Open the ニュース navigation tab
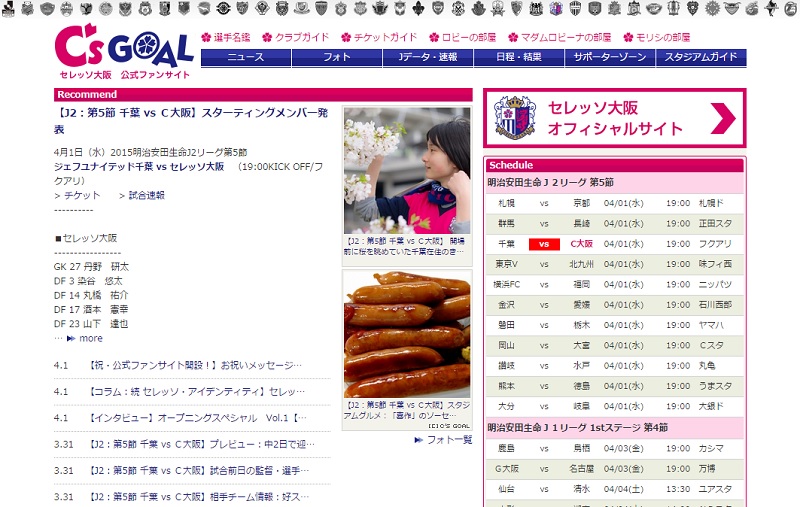Screen dimensions: 800x507 246,58
